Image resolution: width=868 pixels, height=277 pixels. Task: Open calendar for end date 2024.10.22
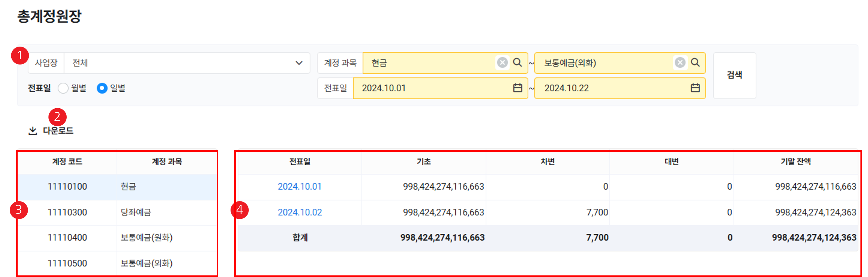pos(695,88)
